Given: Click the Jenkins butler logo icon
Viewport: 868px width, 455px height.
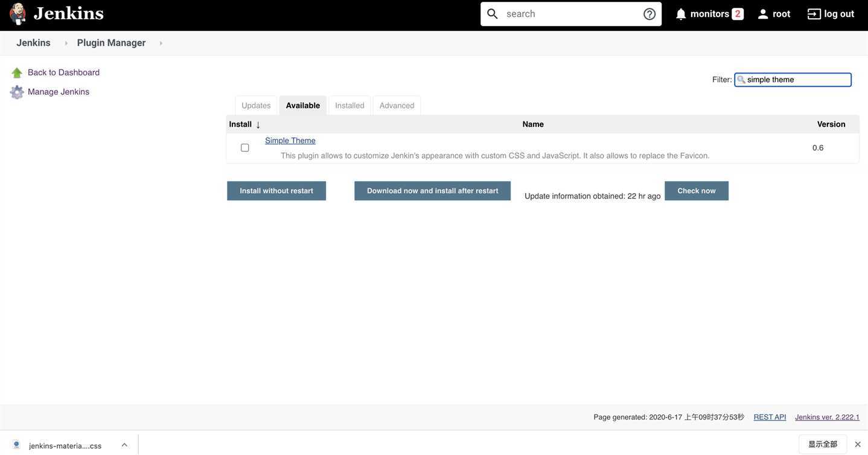Looking at the screenshot, I should pyautogui.click(x=18, y=14).
